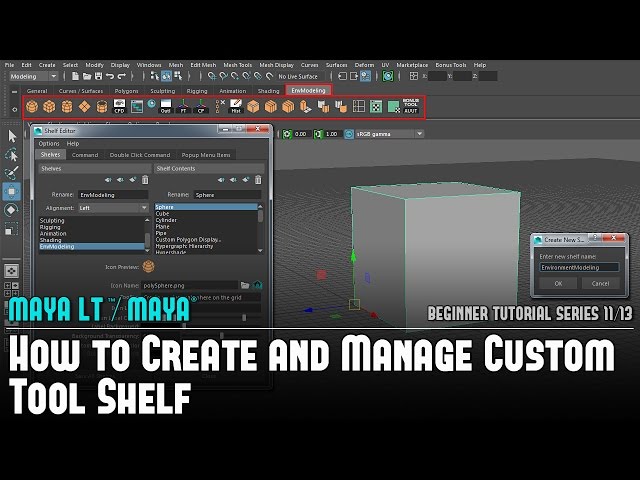640x480 pixels.
Task: Open the sRGB gamma view transform dropdown
Action: tap(389, 134)
